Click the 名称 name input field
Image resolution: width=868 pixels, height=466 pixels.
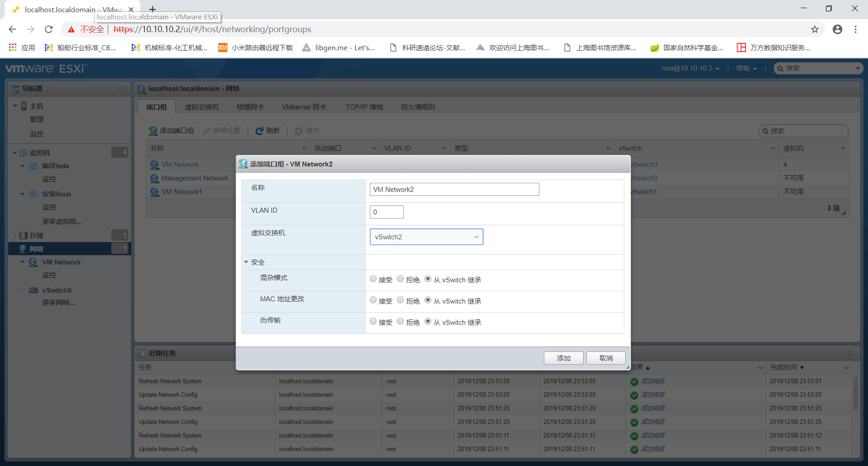[454, 190]
